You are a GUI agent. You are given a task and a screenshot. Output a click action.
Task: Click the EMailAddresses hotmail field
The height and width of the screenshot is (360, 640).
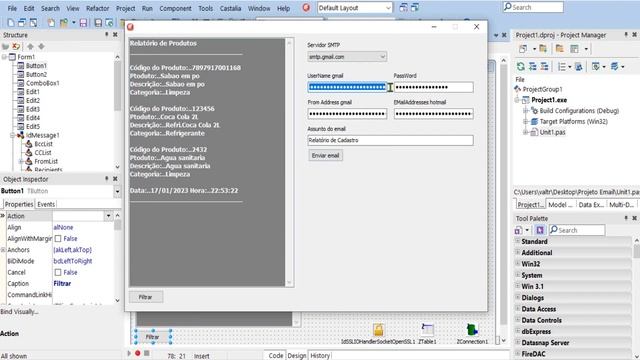[433, 113]
